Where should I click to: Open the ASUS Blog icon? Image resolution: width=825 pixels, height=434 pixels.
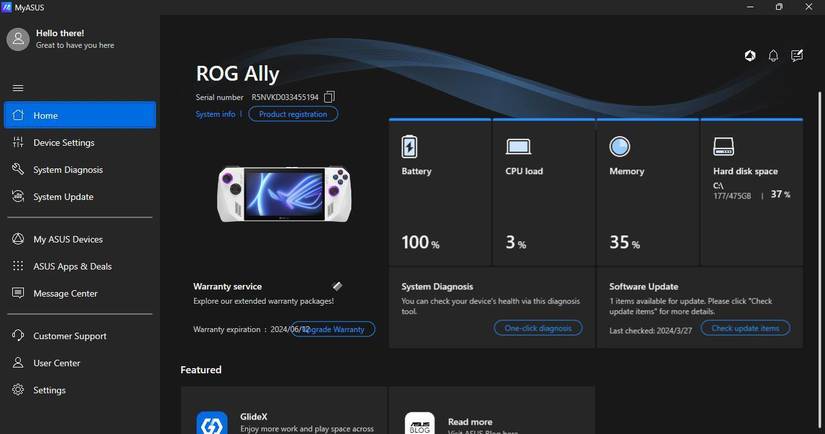coord(419,423)
